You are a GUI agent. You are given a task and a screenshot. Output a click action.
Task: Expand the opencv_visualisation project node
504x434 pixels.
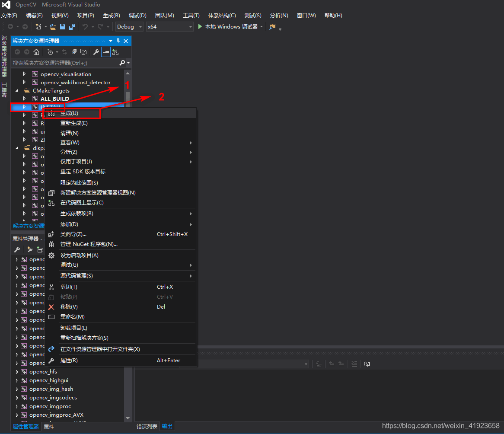point(24,74)
